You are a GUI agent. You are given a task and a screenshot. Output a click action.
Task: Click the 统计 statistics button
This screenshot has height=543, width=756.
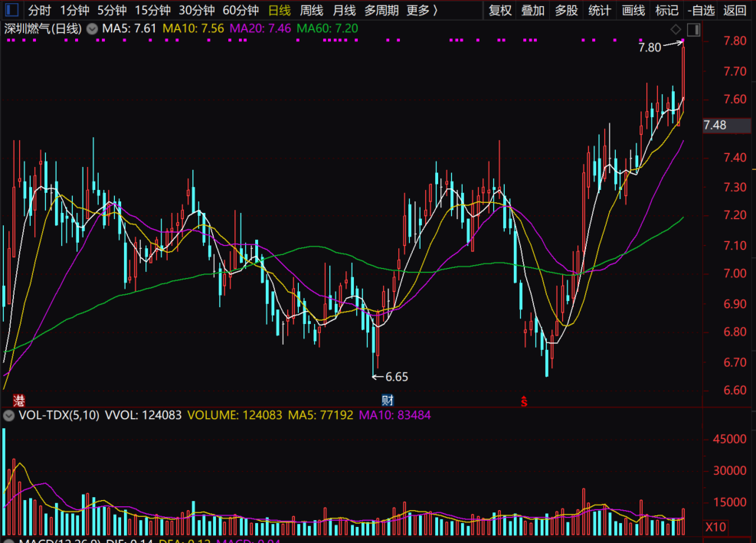click(x=600, y=10)
